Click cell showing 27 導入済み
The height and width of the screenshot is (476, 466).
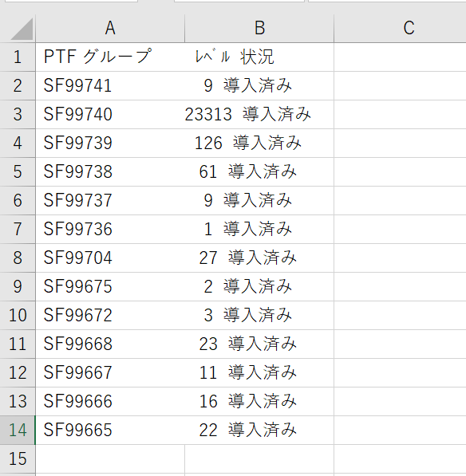pos(259,258)
